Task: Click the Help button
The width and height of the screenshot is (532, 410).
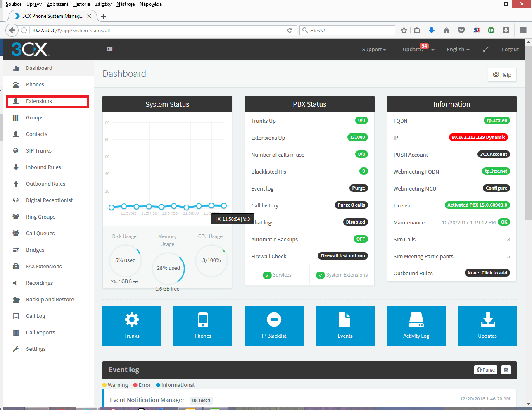Action: point(502,75)
